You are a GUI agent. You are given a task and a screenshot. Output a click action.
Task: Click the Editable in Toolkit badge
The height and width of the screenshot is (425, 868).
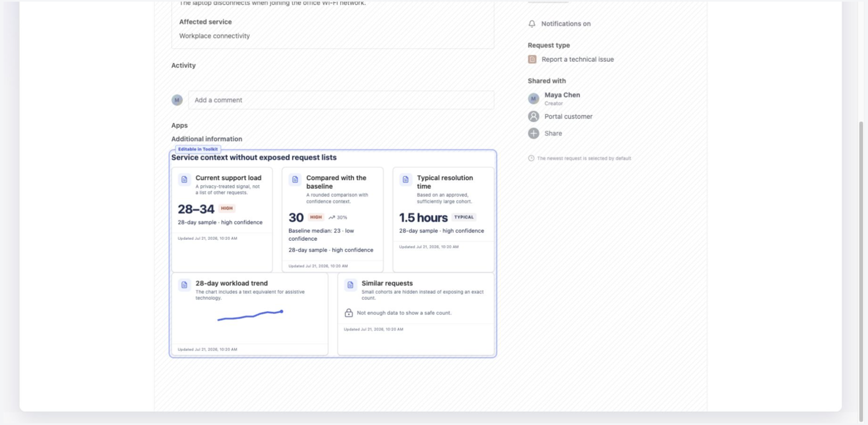pos(198,149)
